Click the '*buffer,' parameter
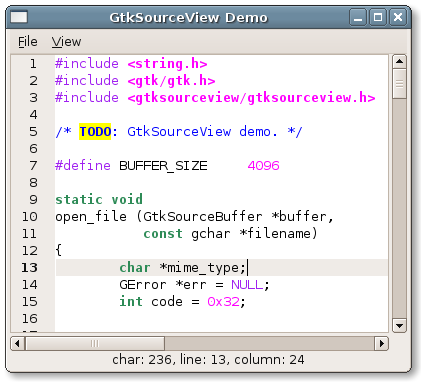421x382 pixels. click(x=302, y=217)
